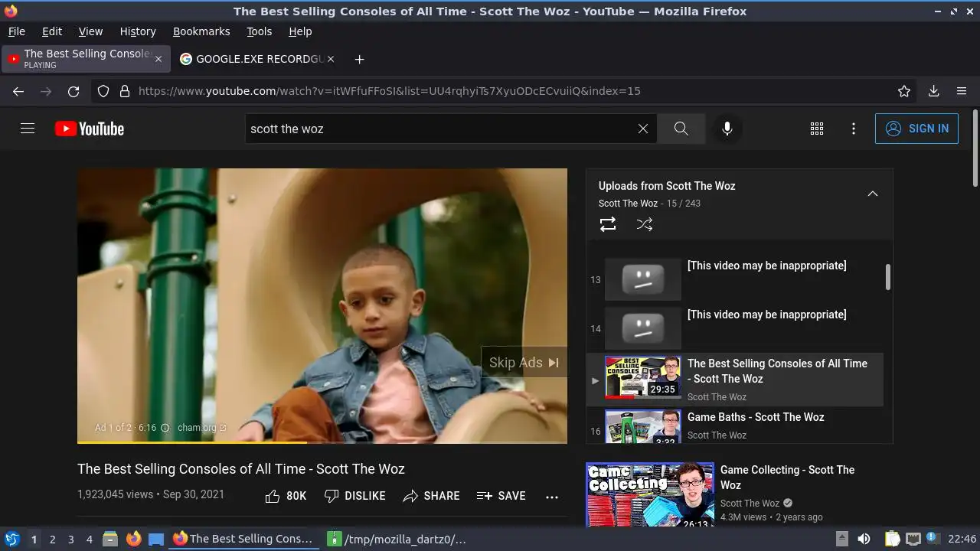Open a new tab
This screenshot has width=980, height=551.
point(359,59)
